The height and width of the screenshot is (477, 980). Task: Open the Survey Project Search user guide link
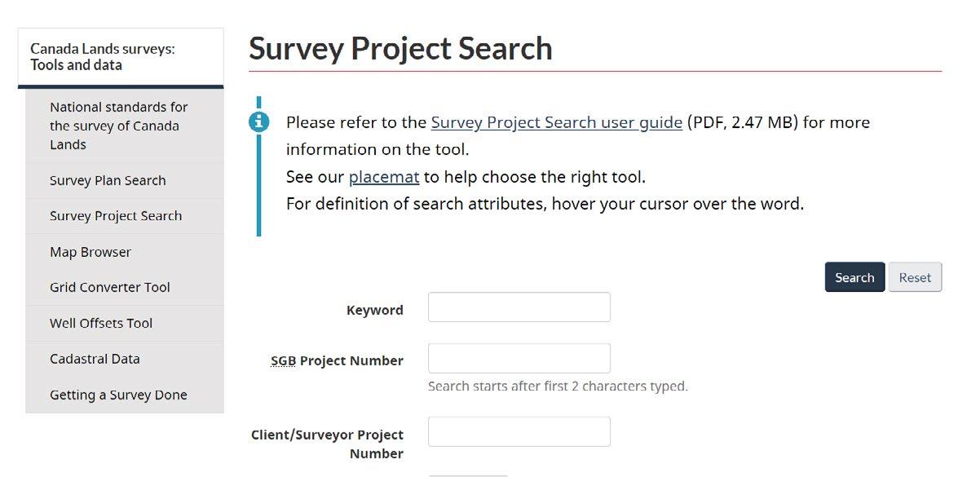(556, 122)
